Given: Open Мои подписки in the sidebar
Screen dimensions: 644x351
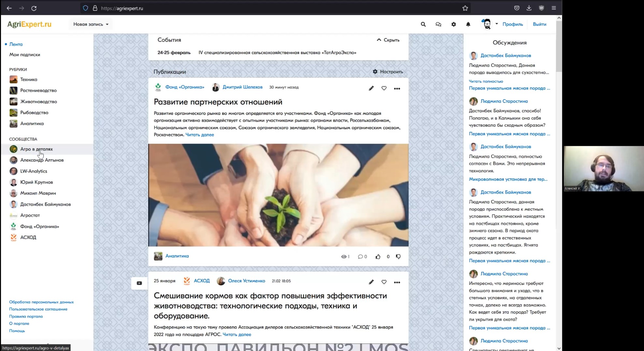Looking at the screenshot, I should (x=25, y=55).
